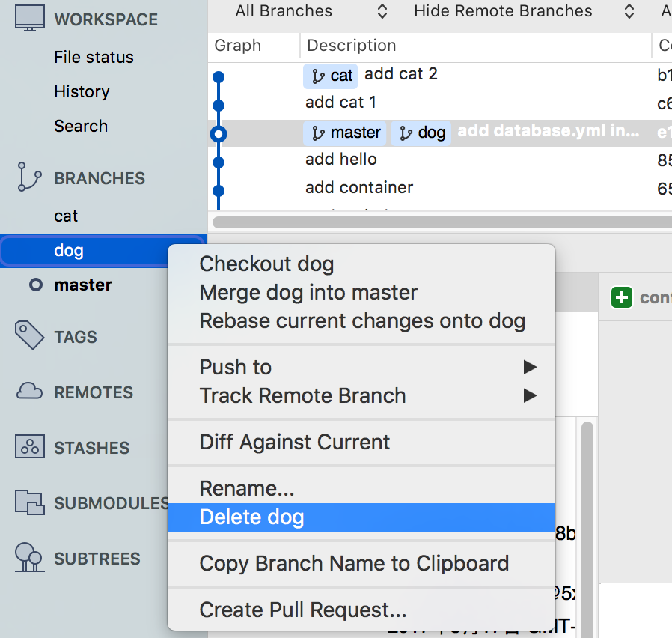Open File status in workspace
The image size is (672, 638).
94,57
